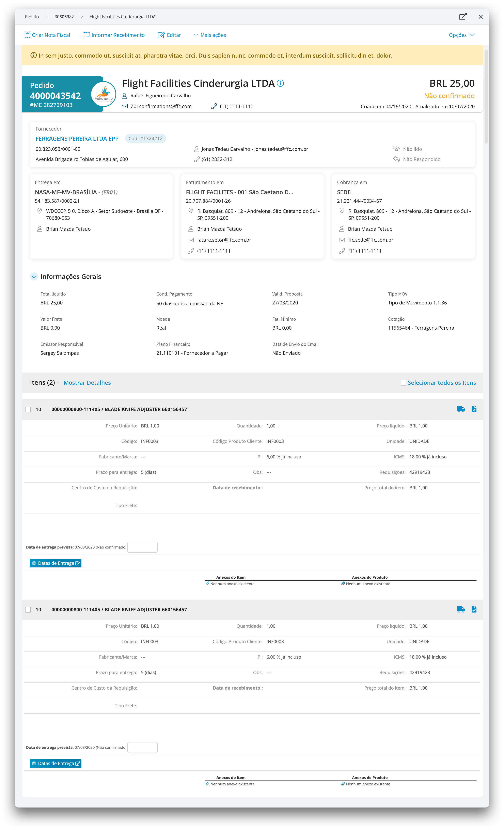The image size is (504, 829).
Task: Click user icon in Cobrança em card
Action: point(342,229)
